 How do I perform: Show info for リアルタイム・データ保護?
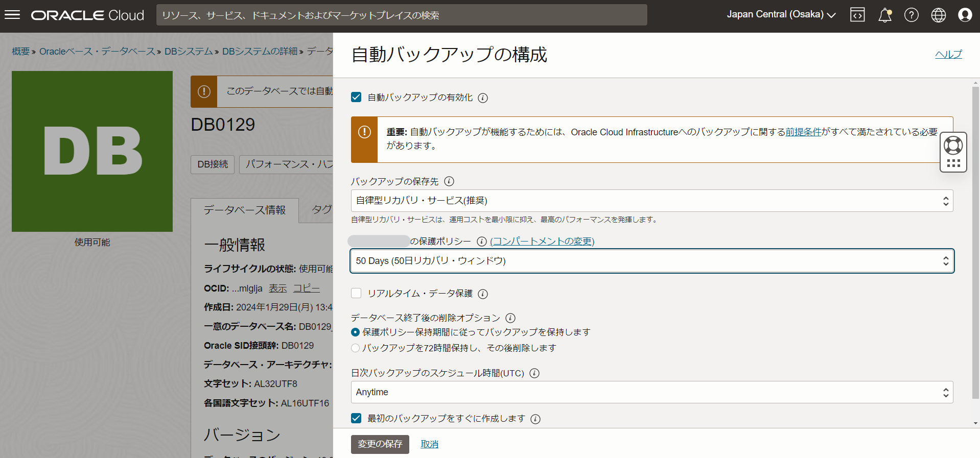coord(483,294)
